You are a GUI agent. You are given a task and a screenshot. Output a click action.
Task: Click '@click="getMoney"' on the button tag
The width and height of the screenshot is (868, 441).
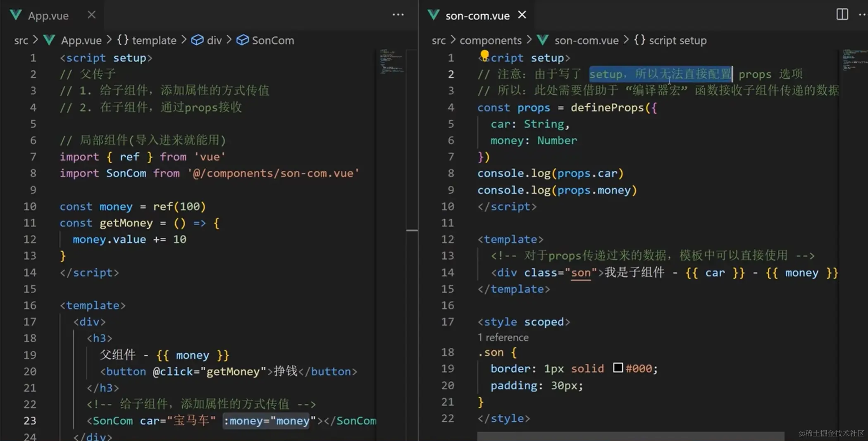tap(209, 372)
